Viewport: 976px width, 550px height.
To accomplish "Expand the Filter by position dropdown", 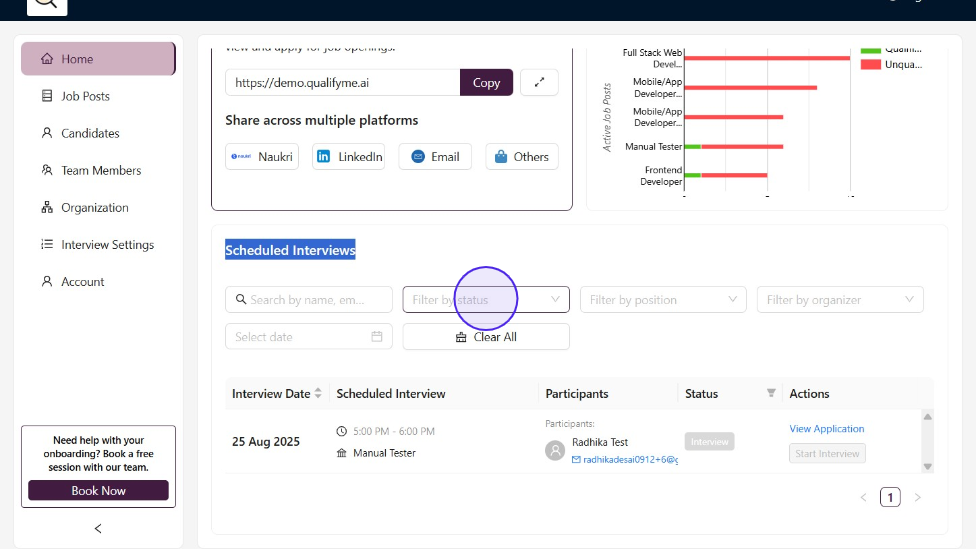I will [663, 300].
